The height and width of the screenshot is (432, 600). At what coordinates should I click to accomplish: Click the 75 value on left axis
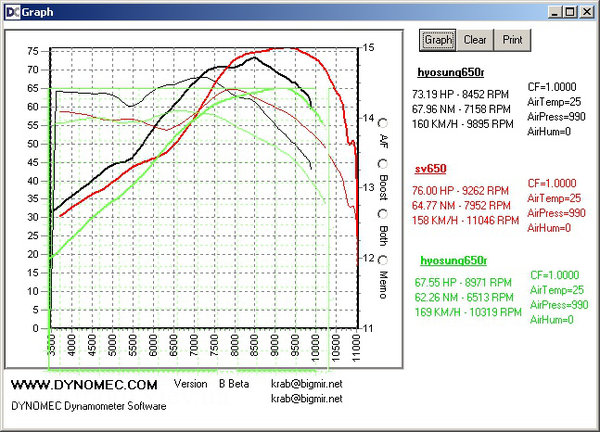pos(33,51)
